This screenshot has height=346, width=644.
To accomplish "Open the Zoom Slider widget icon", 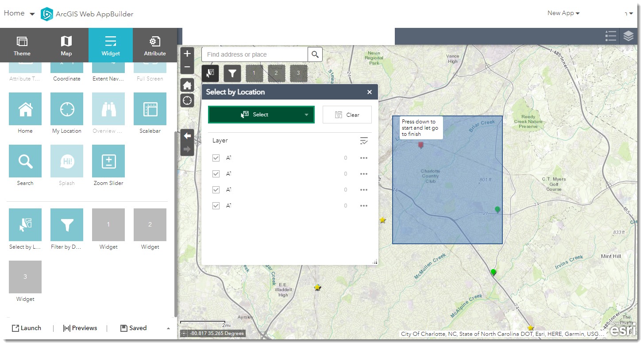I will (x=108, y=161).
